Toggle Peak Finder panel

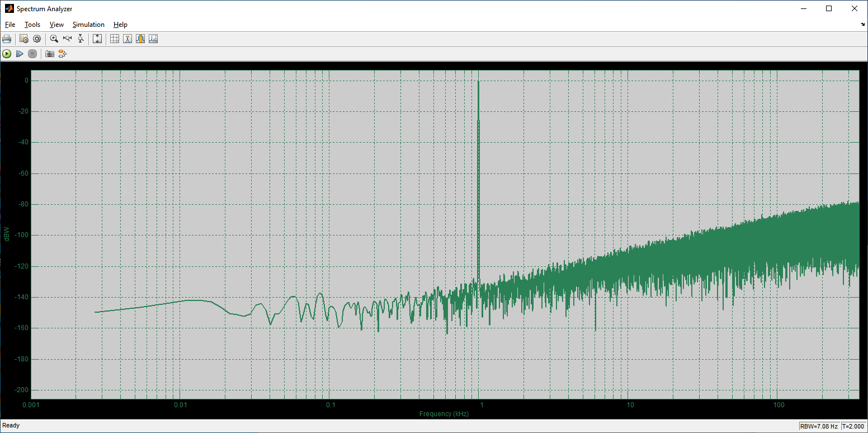(x=128, y=39)
